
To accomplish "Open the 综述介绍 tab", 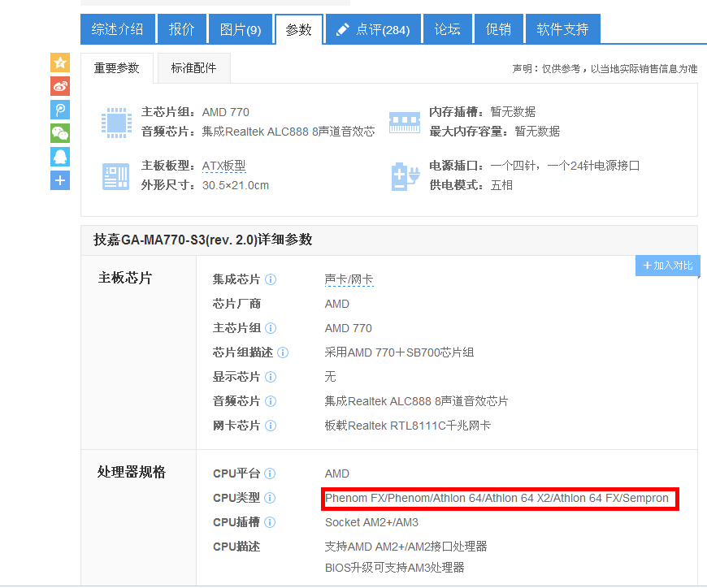I will pos(118,29).
